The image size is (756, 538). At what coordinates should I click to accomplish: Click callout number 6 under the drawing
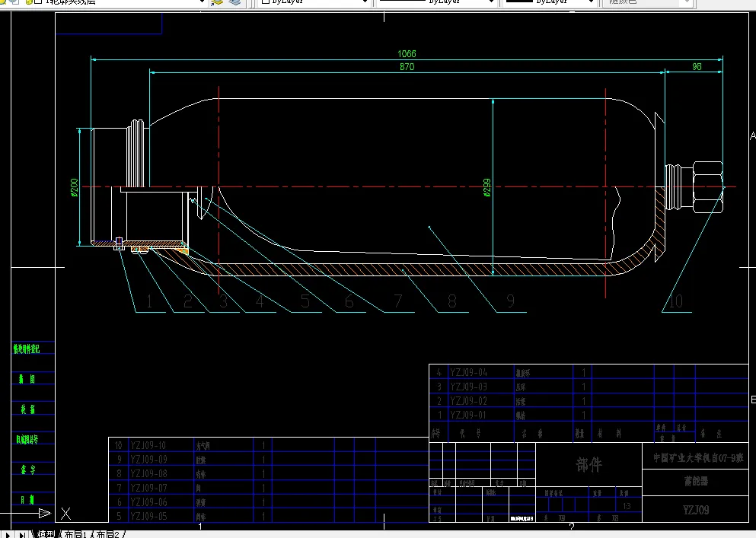349,302
